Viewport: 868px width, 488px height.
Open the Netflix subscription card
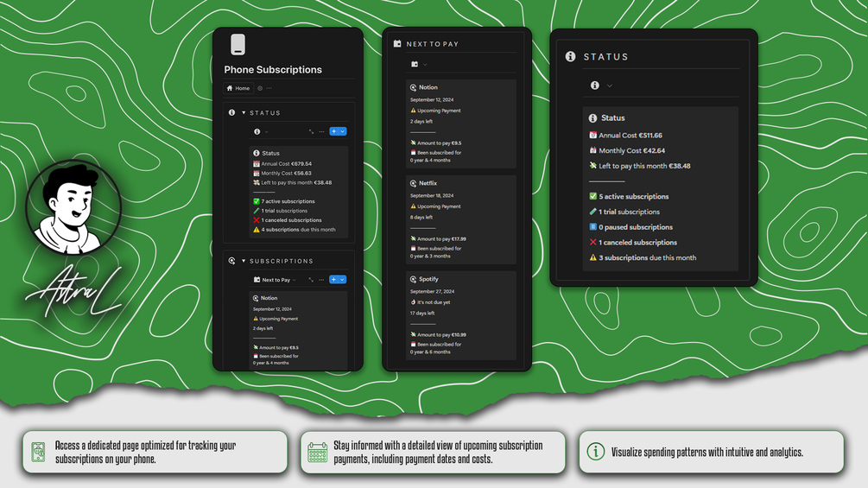point(460,219)
